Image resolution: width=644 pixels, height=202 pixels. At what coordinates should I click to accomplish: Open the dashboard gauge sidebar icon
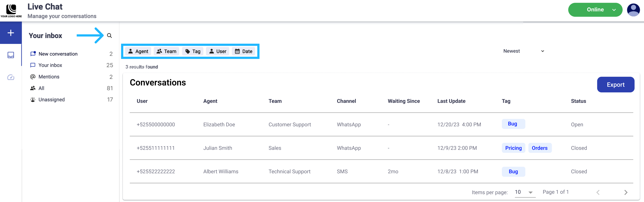[11, 77]
